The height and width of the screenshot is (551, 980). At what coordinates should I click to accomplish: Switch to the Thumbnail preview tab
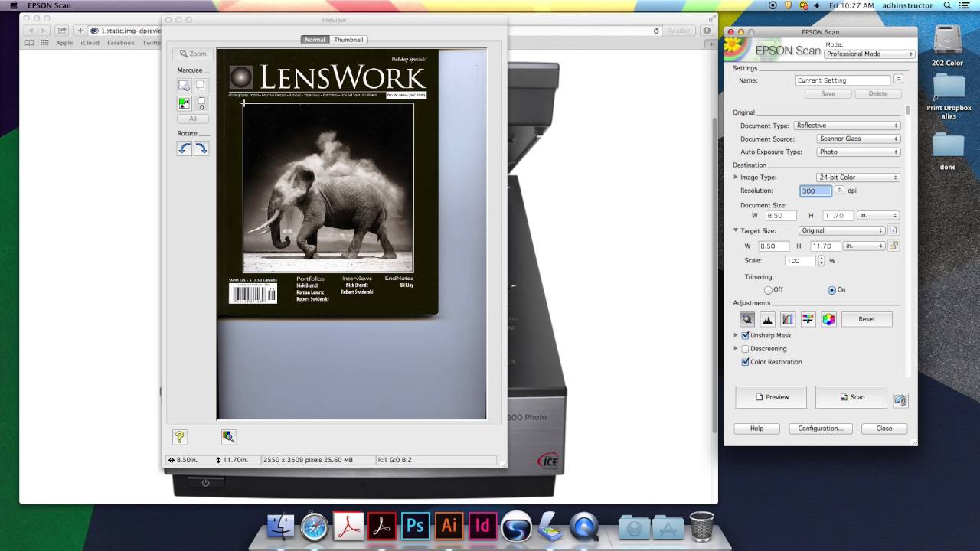348,40
